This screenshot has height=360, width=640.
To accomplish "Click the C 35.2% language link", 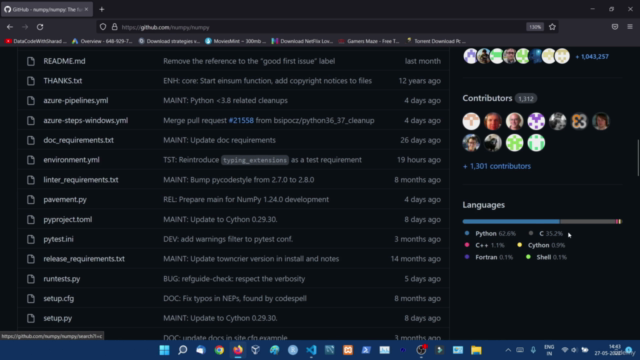I will coord(546,233).
